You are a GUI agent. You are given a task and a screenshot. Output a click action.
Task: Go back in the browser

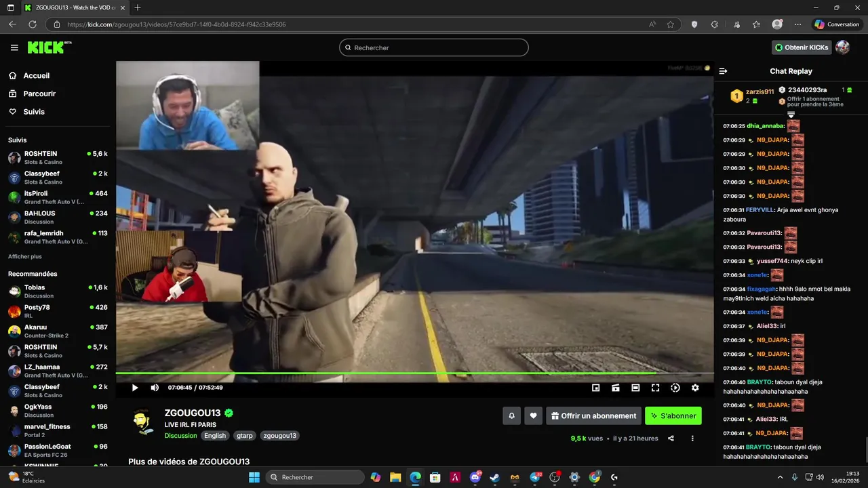12,24
